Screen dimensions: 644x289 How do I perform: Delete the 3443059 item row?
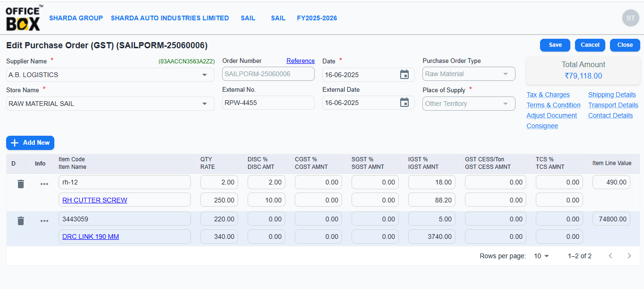[x=21, y=221]
